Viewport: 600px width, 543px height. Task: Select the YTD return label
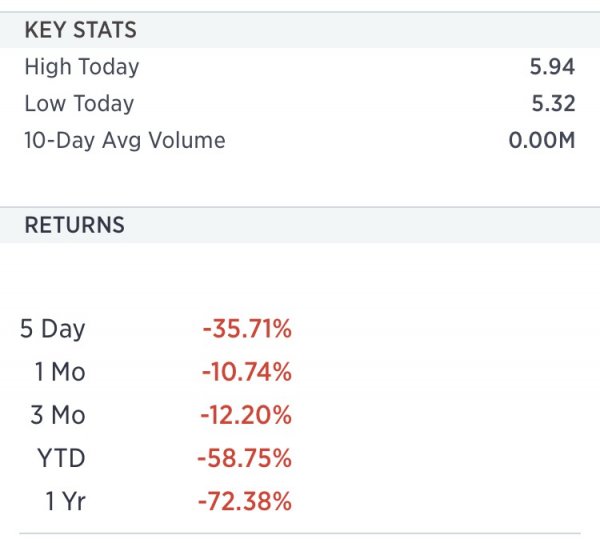62,458
